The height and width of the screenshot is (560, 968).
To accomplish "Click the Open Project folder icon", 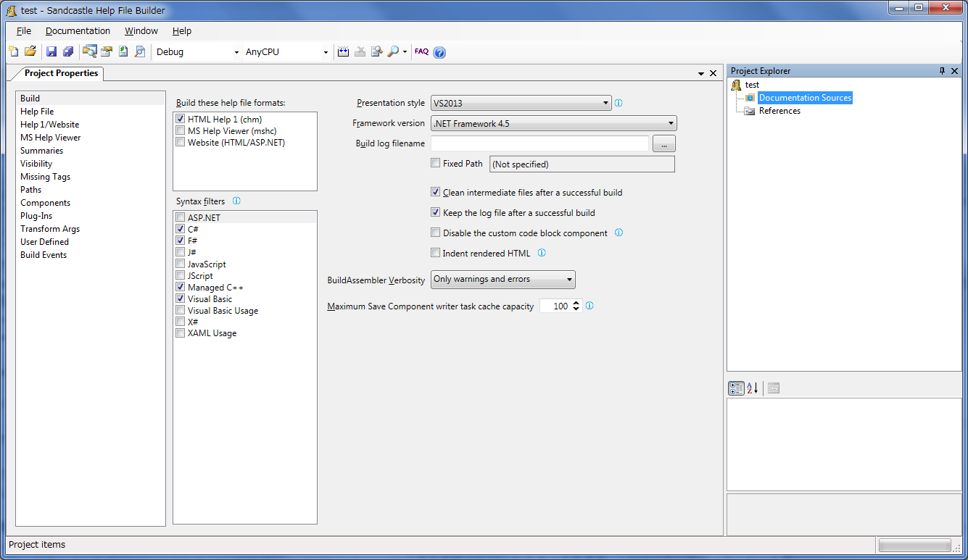I will point(30,51).
